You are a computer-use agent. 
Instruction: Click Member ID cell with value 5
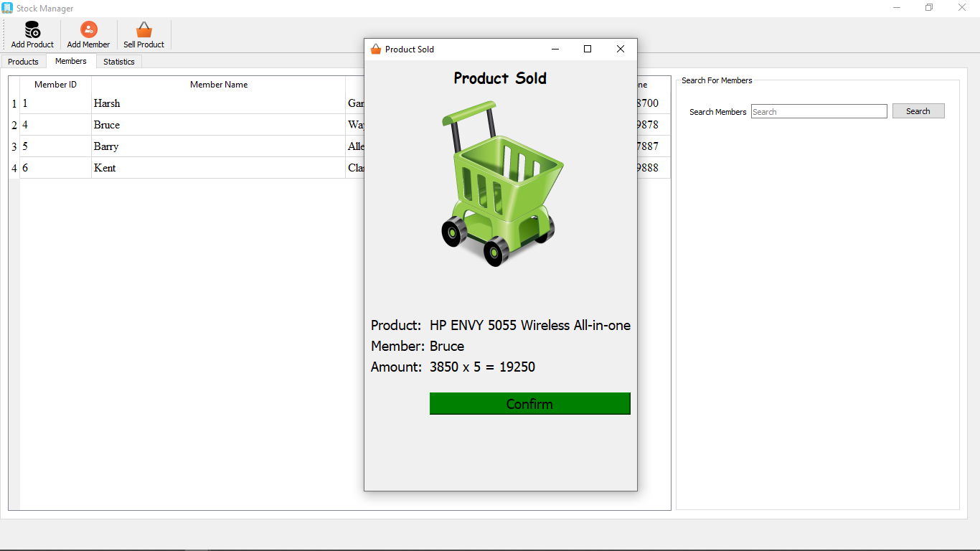(x=55, y=146)
